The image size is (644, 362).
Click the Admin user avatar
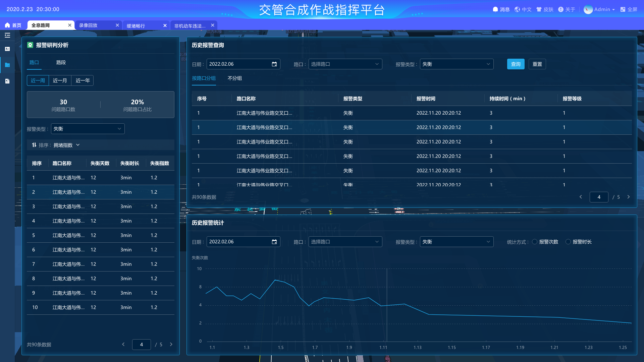[x=588, y=9]
